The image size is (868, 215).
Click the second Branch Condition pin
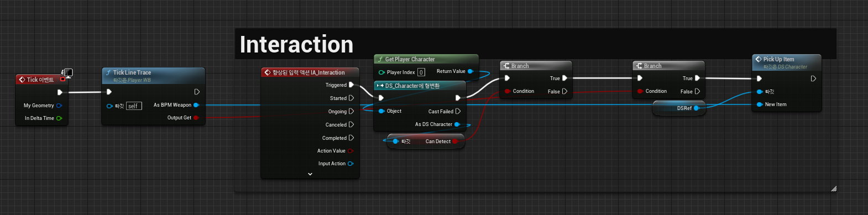(x=640, y=91)
